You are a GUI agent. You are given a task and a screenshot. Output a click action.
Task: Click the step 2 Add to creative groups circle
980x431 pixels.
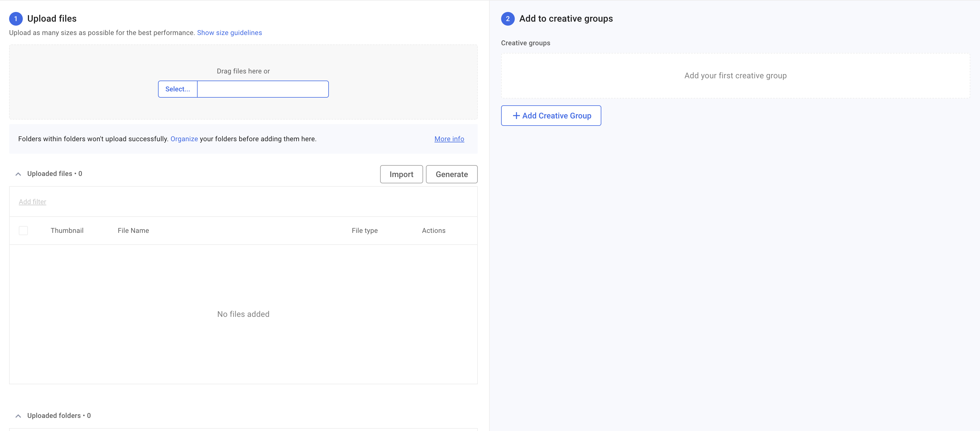(507, 18)
